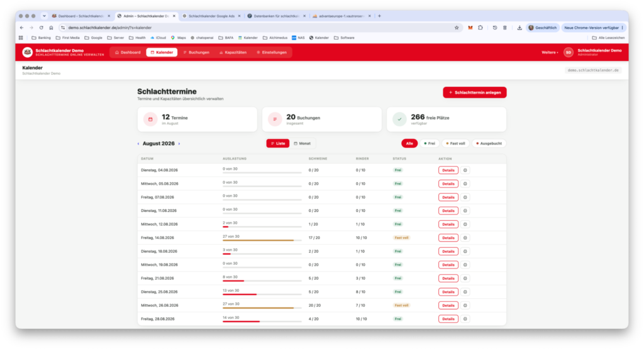Open the First Media bookmarks folder
This screenshot has width=644, height=349.
click(68, 38)
